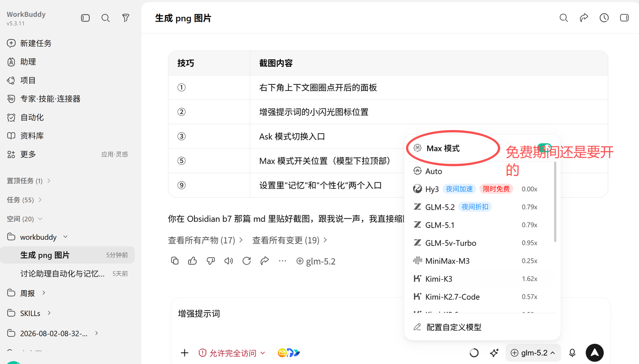
Task: Open 查看所有变更 (19) link
Action: coord(290,240)
